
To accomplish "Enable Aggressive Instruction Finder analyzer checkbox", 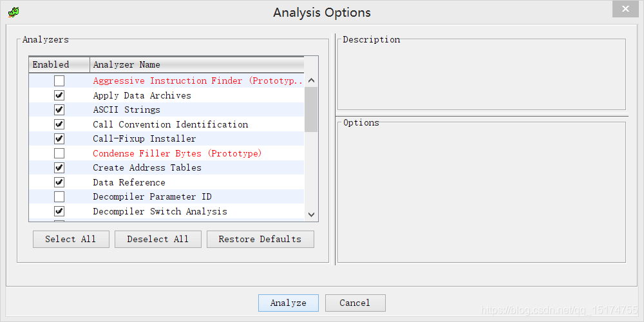I will [59, 81].
